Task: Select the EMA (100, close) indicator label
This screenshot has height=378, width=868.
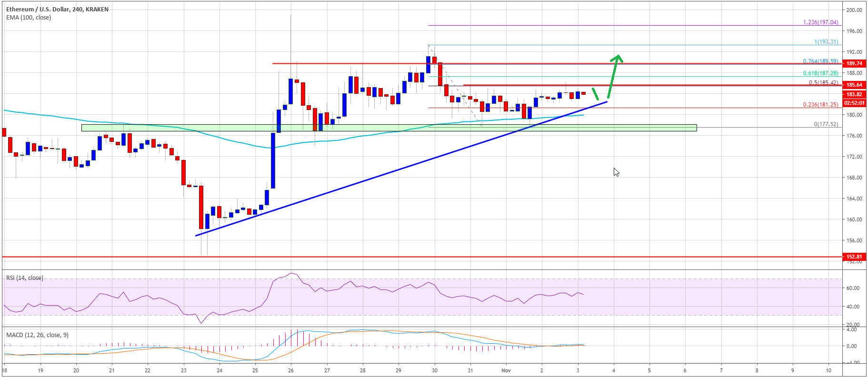Action: 29,17
